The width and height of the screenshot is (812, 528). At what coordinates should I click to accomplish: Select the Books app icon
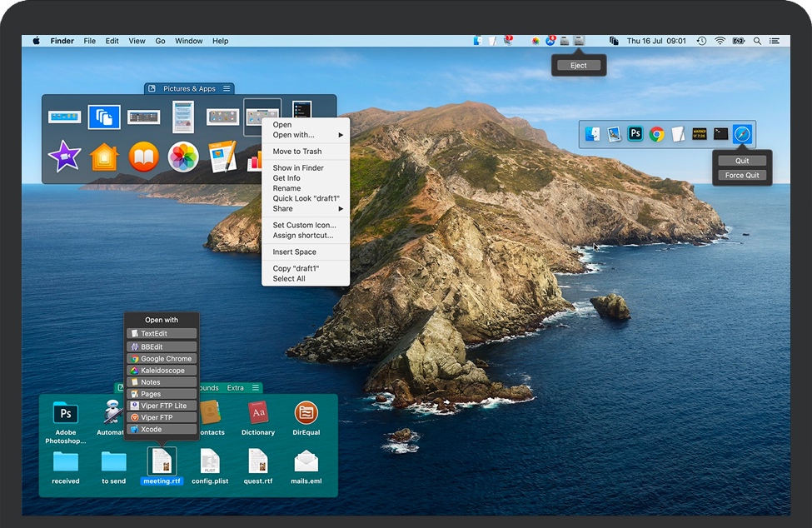pyautogui.click(x=144, y=157)
